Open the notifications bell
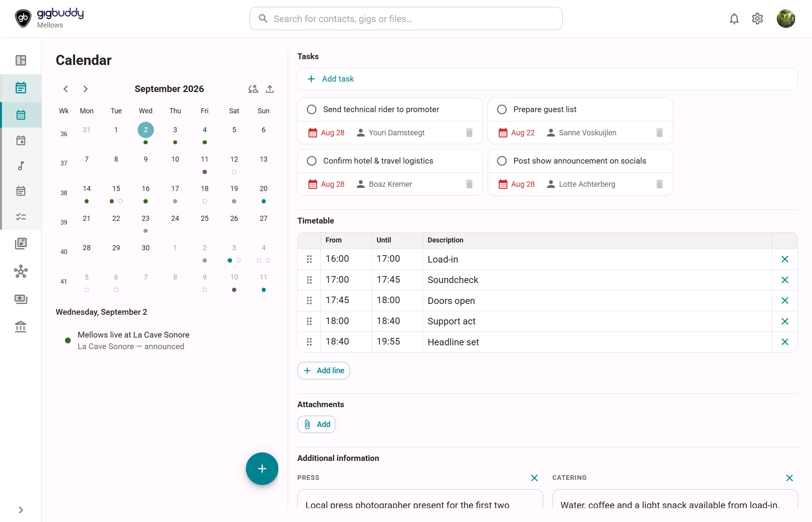Screen dimensions: 812x522 (734, 19)
